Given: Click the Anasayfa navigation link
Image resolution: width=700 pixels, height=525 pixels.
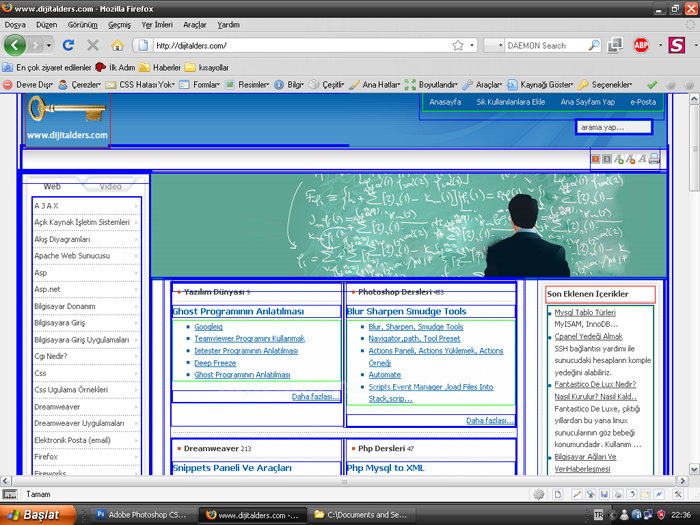Looking at the screenshot, I should (445, 102).
